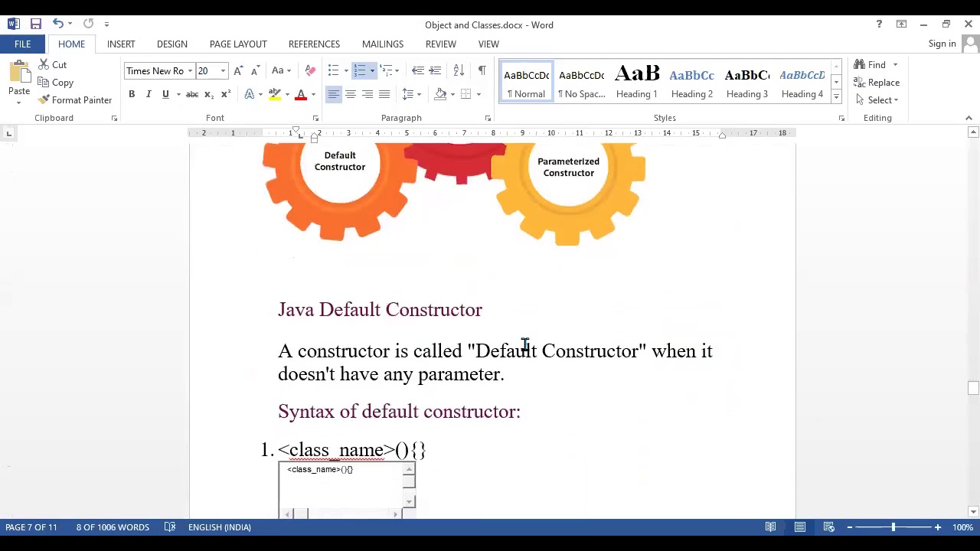The height and width of the screenshot is (551, 980).
Task: Click the Center alignment icon
Action: (x=350, y=94)
